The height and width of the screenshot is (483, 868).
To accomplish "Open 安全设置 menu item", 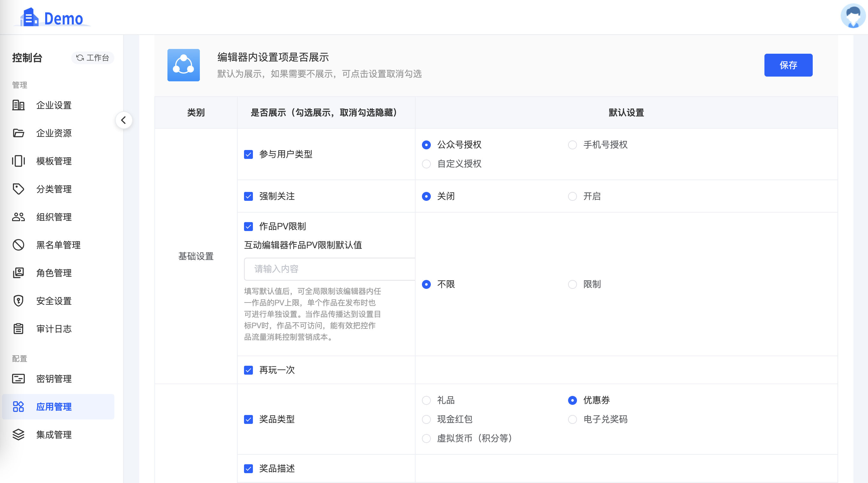I will pos(58,301).
